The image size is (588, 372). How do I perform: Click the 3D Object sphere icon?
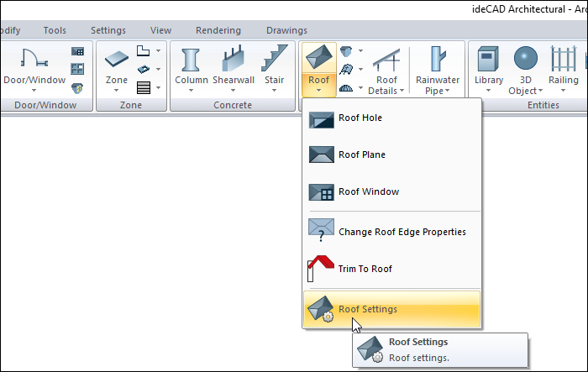coord(525,58)
